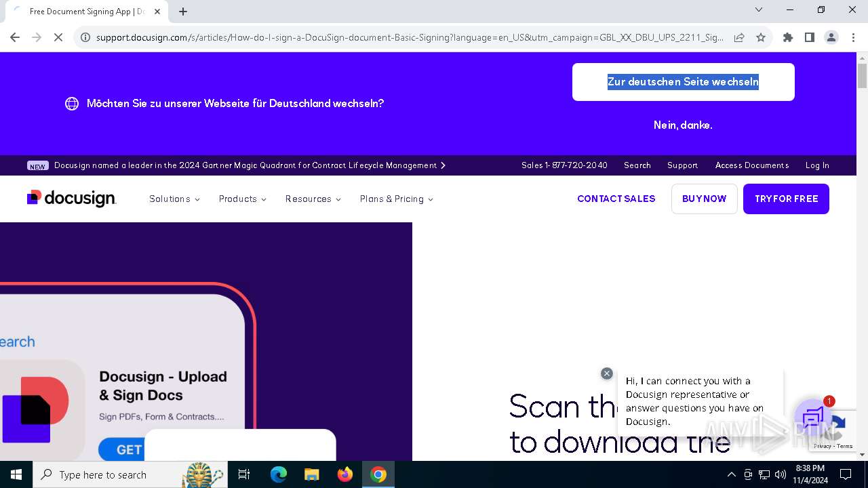Open a new browser tab
This screenshot has width=868, height=488.
tap(183, 12)
